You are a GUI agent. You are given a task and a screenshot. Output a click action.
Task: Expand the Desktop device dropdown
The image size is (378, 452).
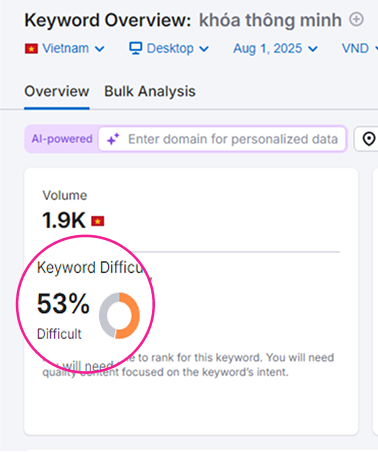click(x=169, y=49)
